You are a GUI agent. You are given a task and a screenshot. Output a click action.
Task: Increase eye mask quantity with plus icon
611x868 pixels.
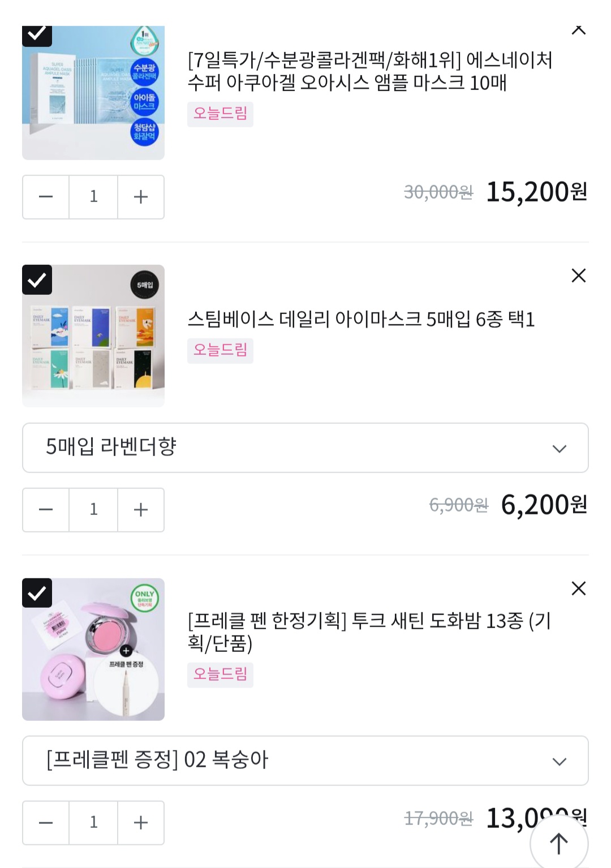[x=141, y=510]
